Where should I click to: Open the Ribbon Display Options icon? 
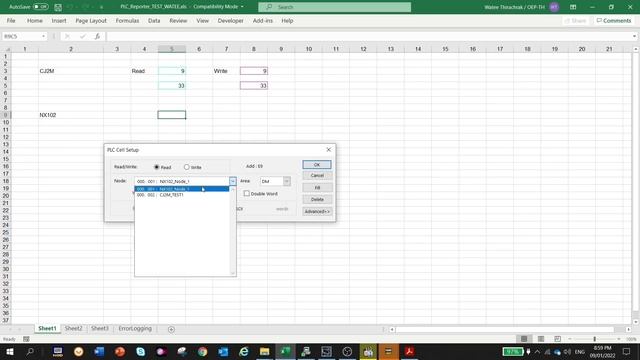pos(573,7)
